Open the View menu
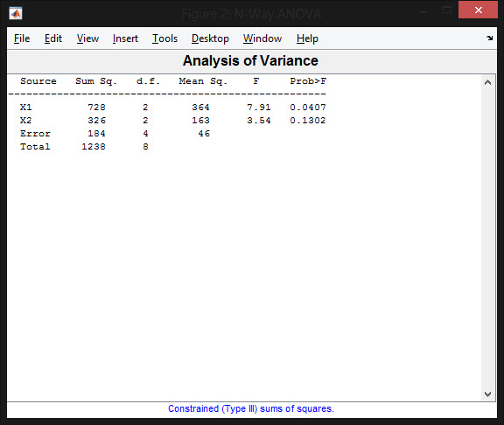Viewport: 504px width, 425px height. 87,38
